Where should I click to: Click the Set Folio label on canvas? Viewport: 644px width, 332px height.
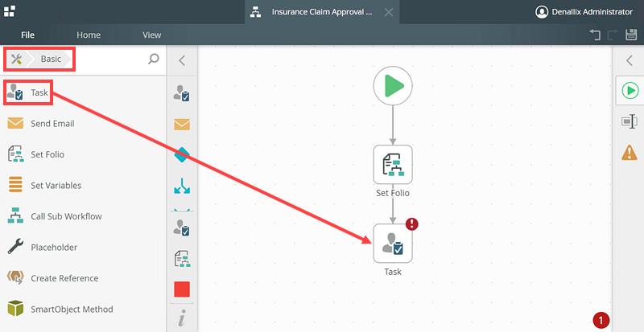click(x=393, y=193)
